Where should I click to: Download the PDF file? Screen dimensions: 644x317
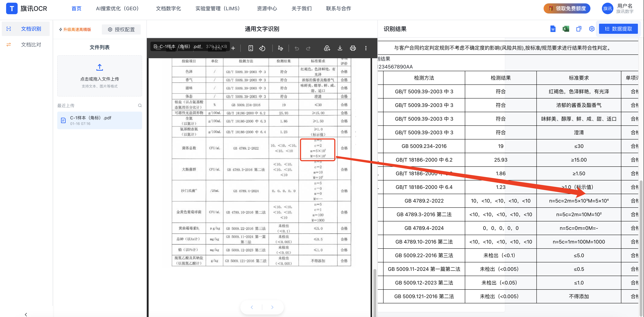[x=340, y=48]
